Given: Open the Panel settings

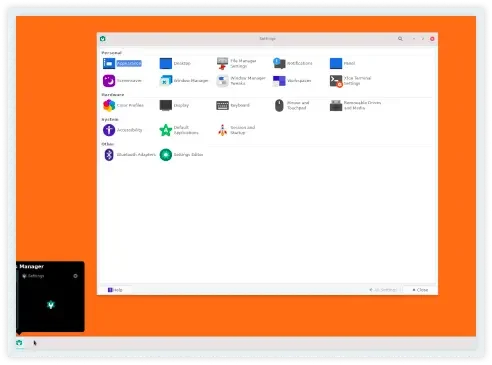Looking at the screenshot, I should pos(343,63).
